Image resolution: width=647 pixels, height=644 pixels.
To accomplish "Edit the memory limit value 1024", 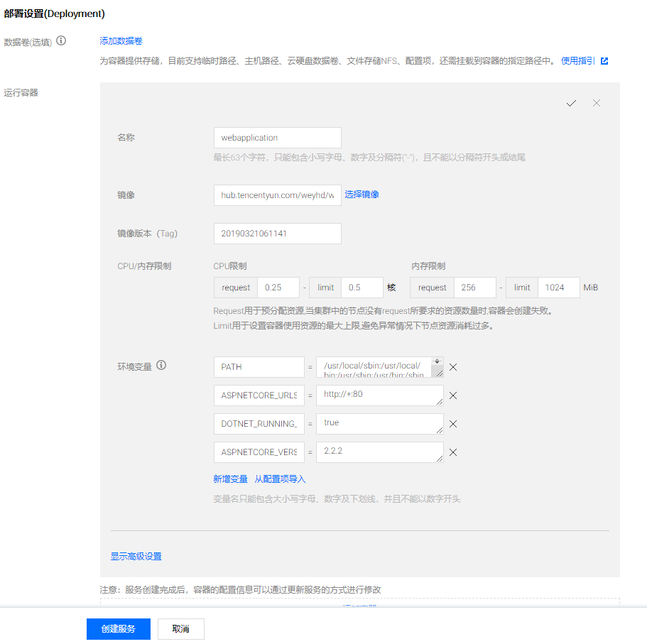I will tap(559, 288).
